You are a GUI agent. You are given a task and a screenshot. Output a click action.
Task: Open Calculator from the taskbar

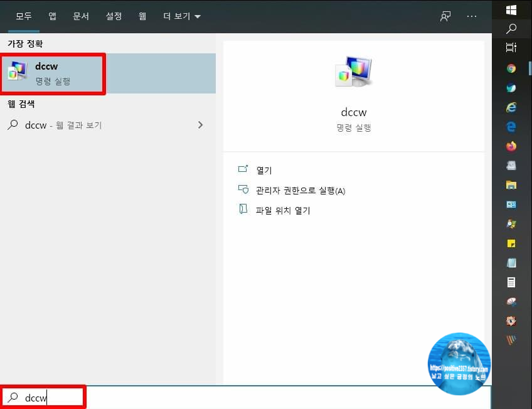511,282
